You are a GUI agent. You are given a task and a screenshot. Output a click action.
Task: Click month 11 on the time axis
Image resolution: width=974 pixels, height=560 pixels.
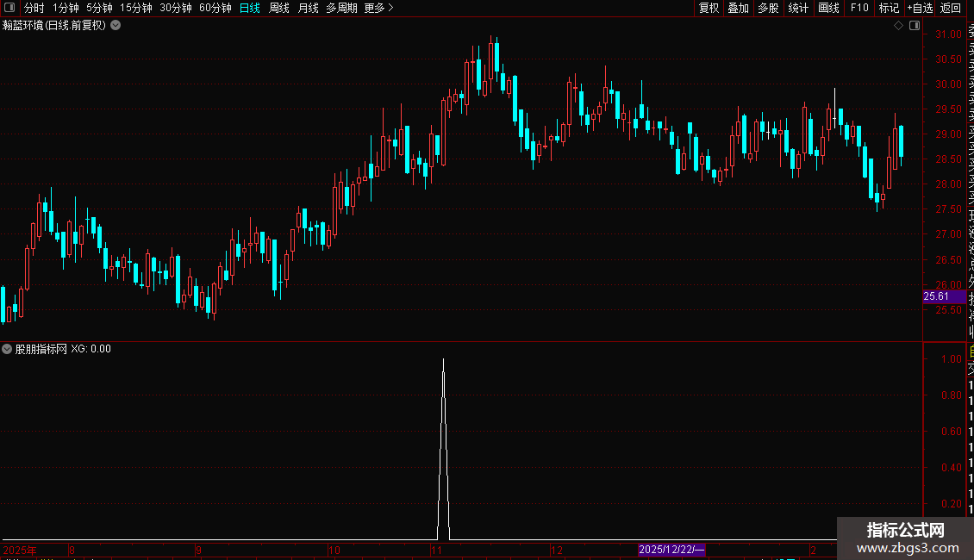point(436,550)
